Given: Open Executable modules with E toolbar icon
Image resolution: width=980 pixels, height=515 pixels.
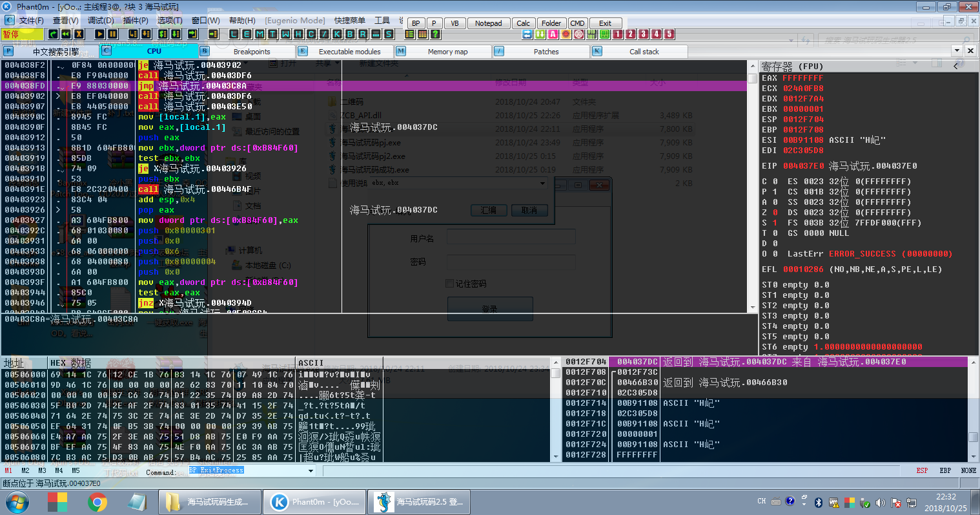Looking at the screenshot, I should [247, 34].
